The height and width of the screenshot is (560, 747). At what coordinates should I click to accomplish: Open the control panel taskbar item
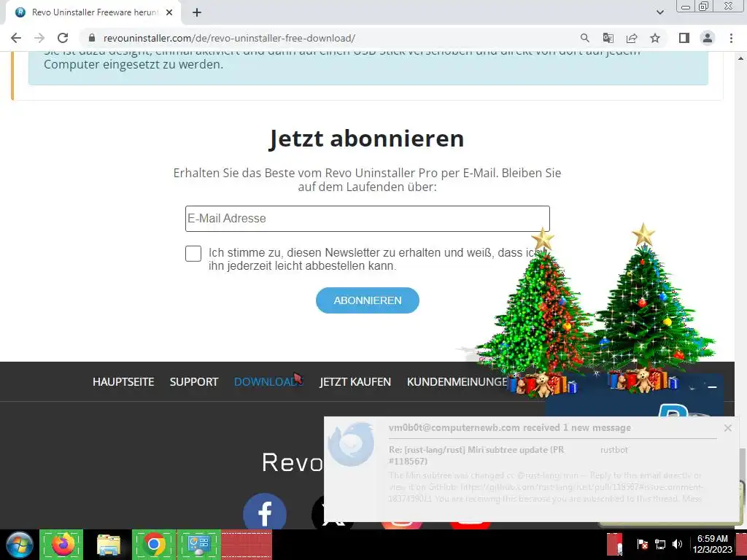tap(199, 544)
